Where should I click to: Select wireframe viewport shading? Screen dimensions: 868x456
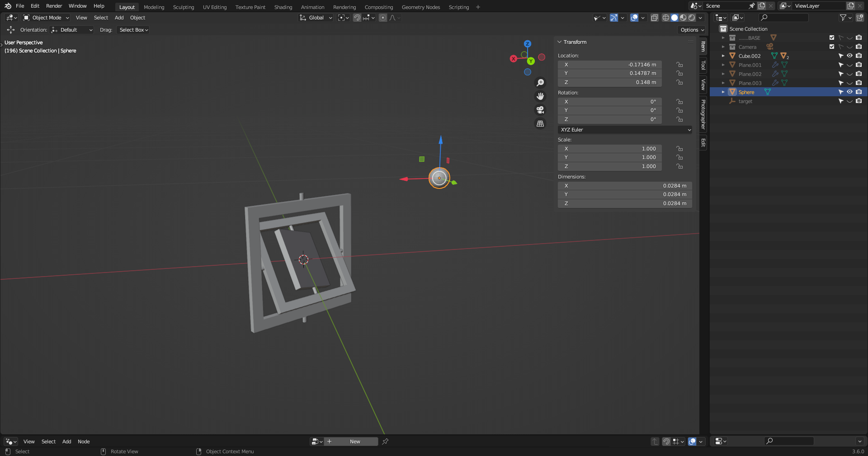[666, 18]
